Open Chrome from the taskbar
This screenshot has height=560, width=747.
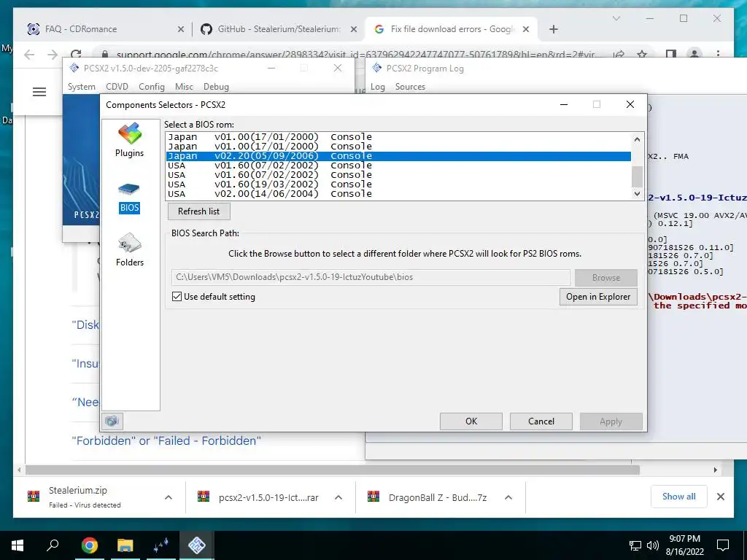click(x=90, y=545)
